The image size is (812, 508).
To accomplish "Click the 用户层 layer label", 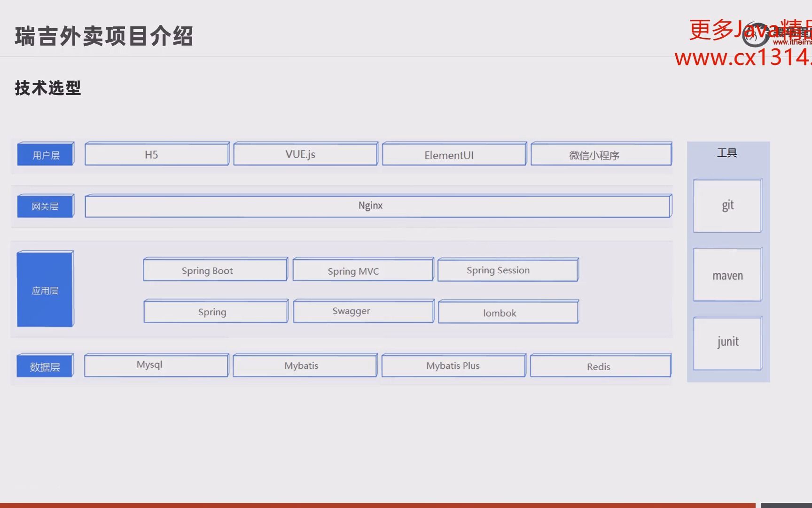I will (x=46, y=154).
